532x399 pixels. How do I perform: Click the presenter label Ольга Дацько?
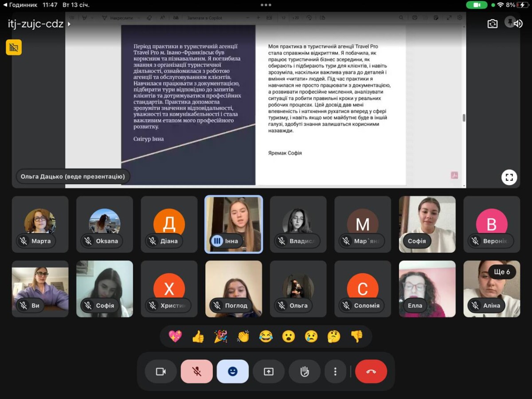tap(73, 176)
